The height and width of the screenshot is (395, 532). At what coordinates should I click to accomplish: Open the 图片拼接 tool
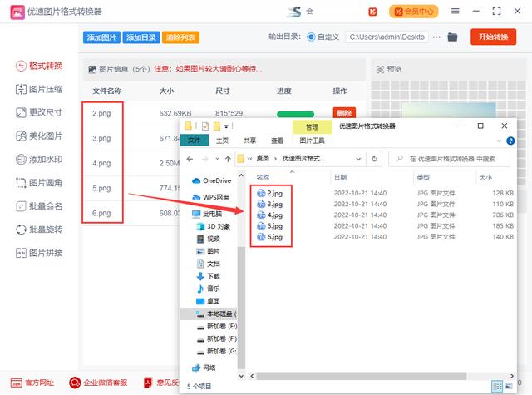pos(39,253)
